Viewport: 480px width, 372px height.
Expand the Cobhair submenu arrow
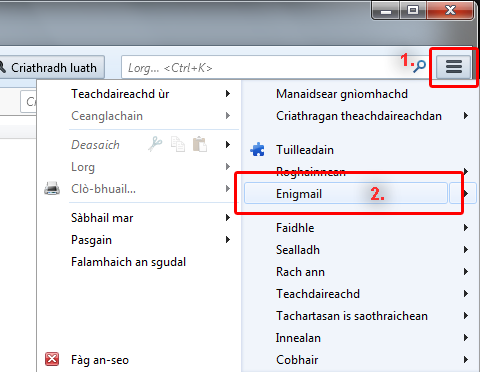coord(466,360)
